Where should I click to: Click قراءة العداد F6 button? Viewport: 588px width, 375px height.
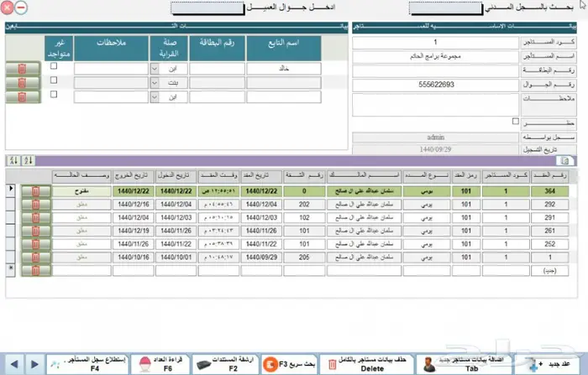tap(160, 364)
